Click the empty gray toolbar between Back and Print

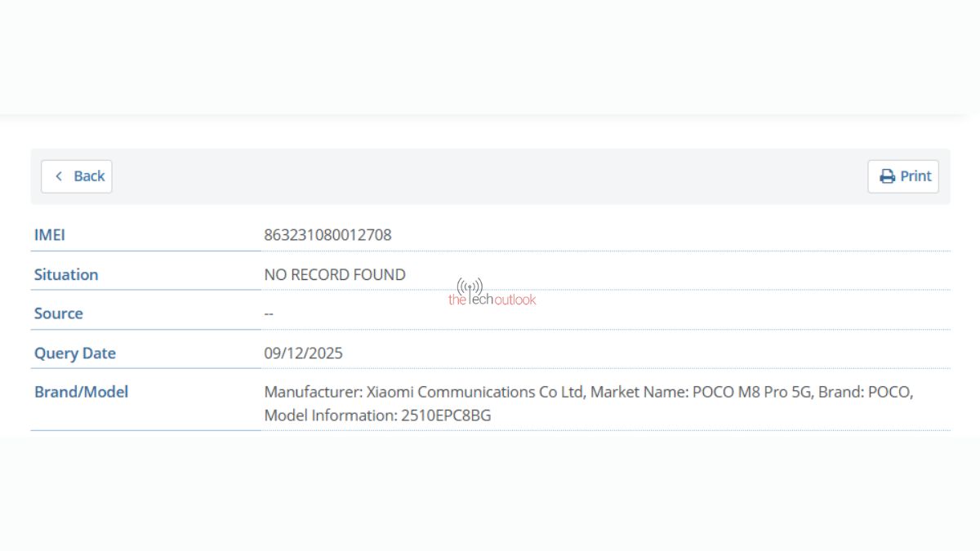coord(490,176)
